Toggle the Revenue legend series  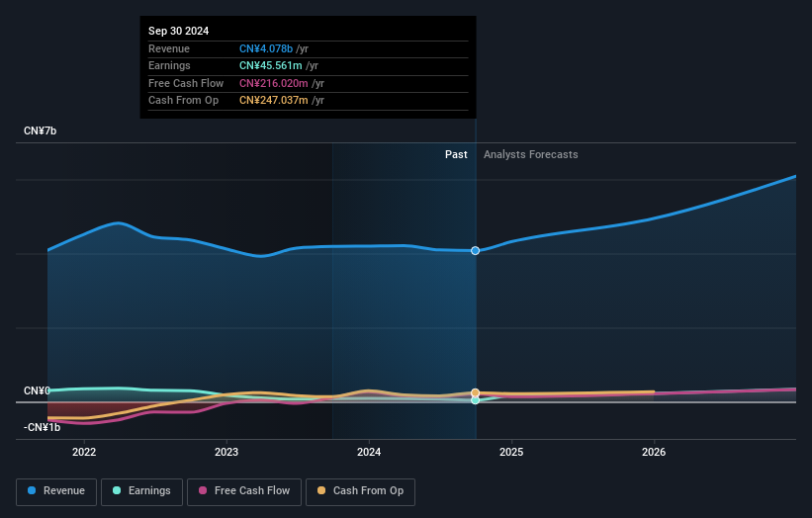56,491
